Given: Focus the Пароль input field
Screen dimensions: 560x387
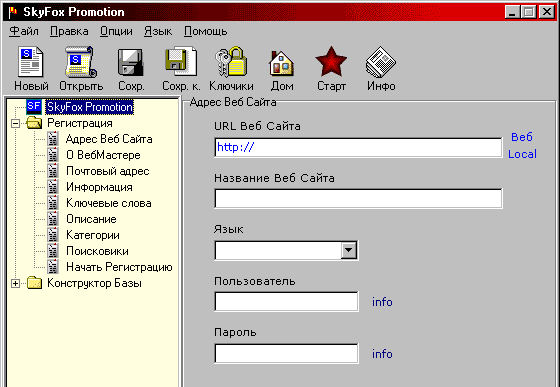Looking at the screenshot, I should (x=286, y=353).
